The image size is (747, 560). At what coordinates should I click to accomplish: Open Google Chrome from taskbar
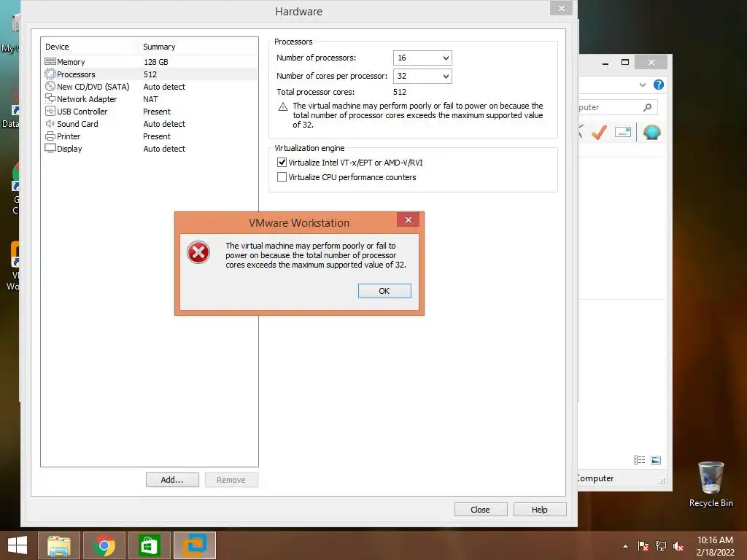[x=104, y=545]
